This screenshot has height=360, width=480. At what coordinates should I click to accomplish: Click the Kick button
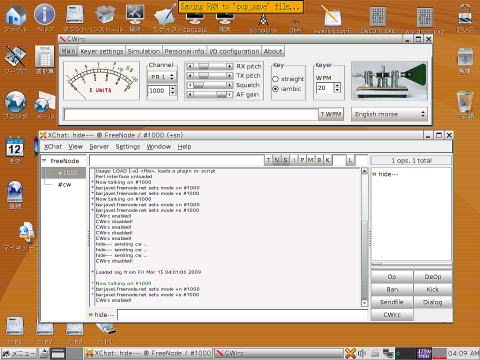coord(433,289)
